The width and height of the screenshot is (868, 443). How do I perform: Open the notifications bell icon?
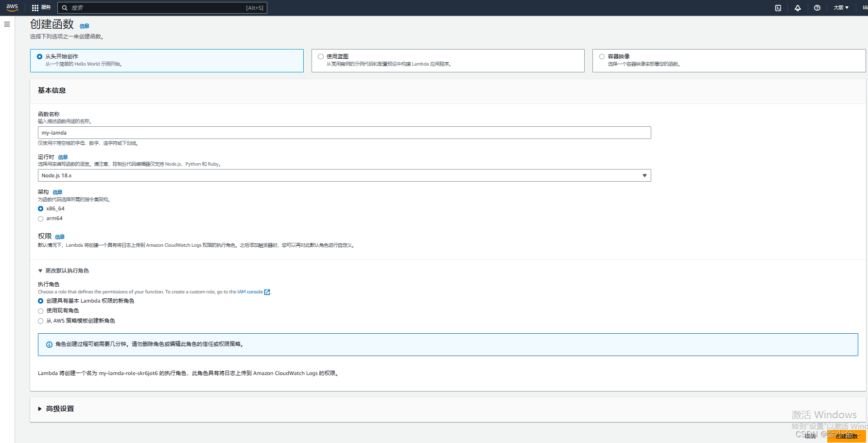coord(798,8)
